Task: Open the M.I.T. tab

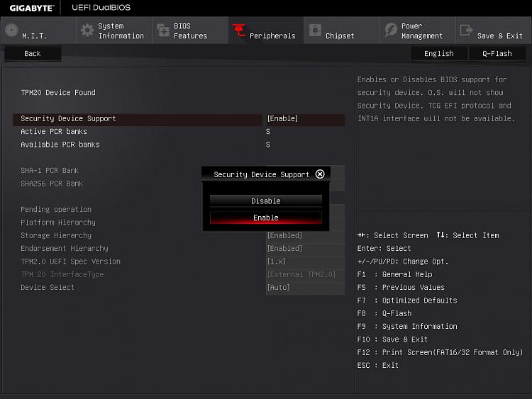Action: (38, 30)
